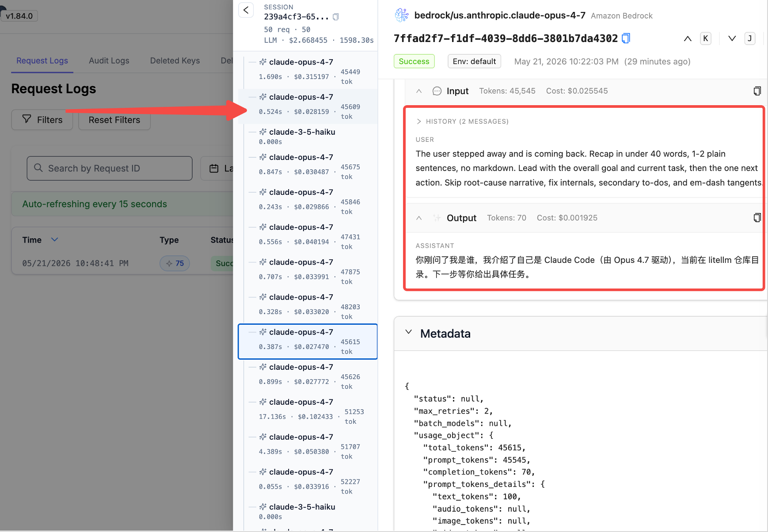Select the claude-opus-4-7 request with 45449 tok

tap(308, 72)
